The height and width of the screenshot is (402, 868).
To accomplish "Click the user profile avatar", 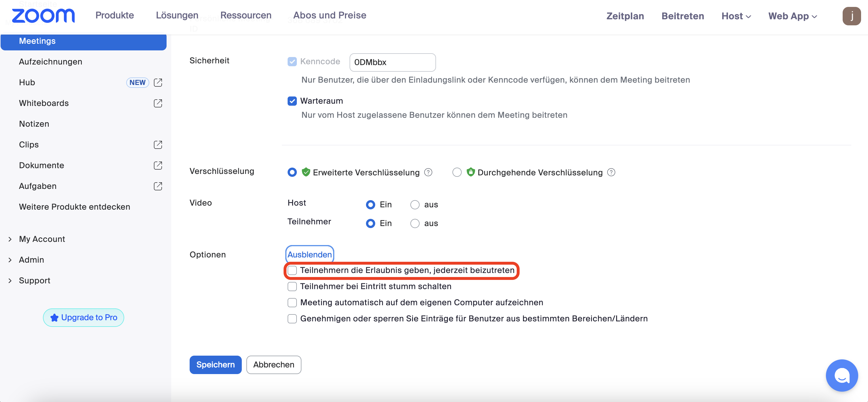I will (x=851, y=16).
